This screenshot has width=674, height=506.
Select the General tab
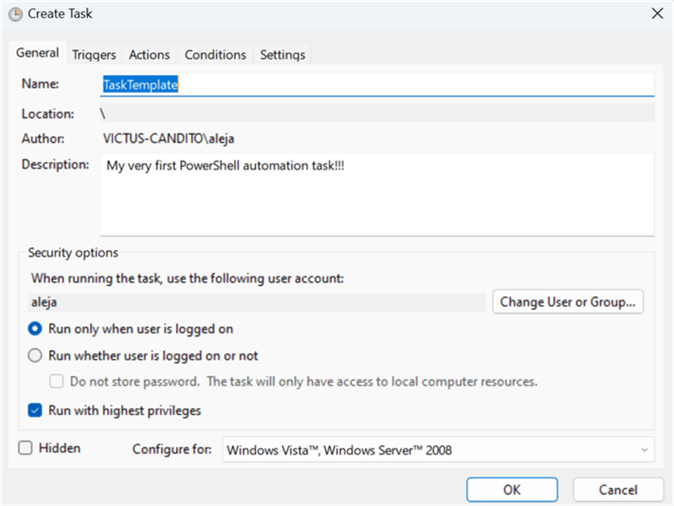[38, 54]
